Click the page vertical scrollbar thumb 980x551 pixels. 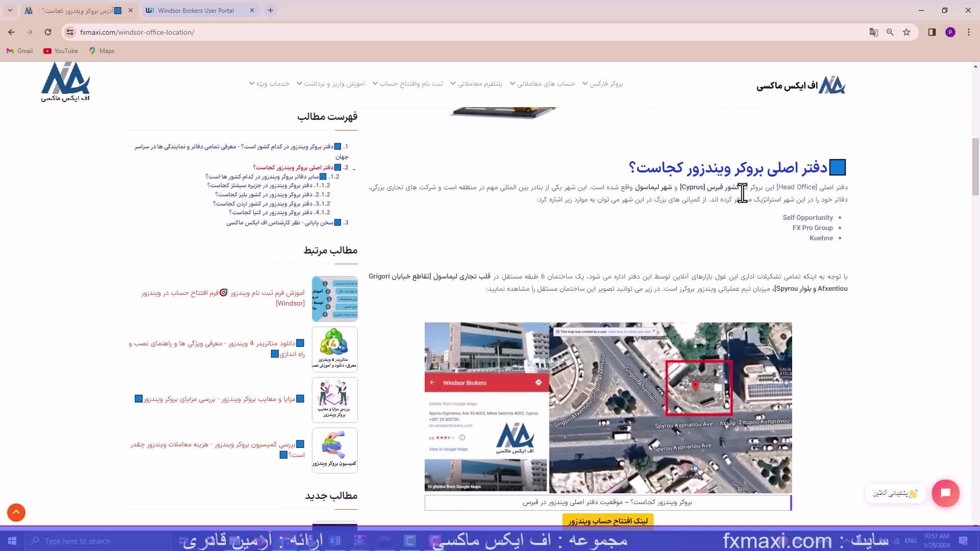point(975,166)
